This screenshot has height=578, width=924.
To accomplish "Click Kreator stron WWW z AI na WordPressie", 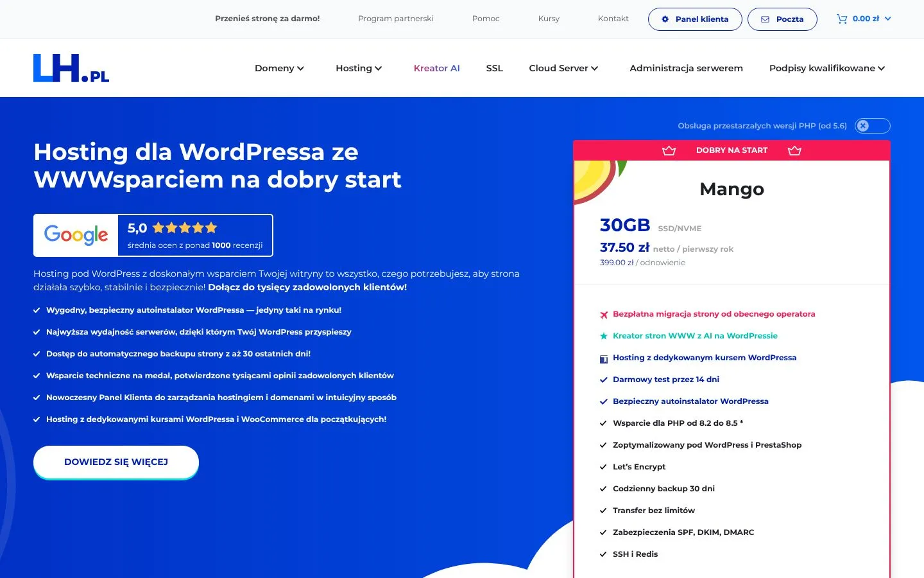I will click(695, 336).
